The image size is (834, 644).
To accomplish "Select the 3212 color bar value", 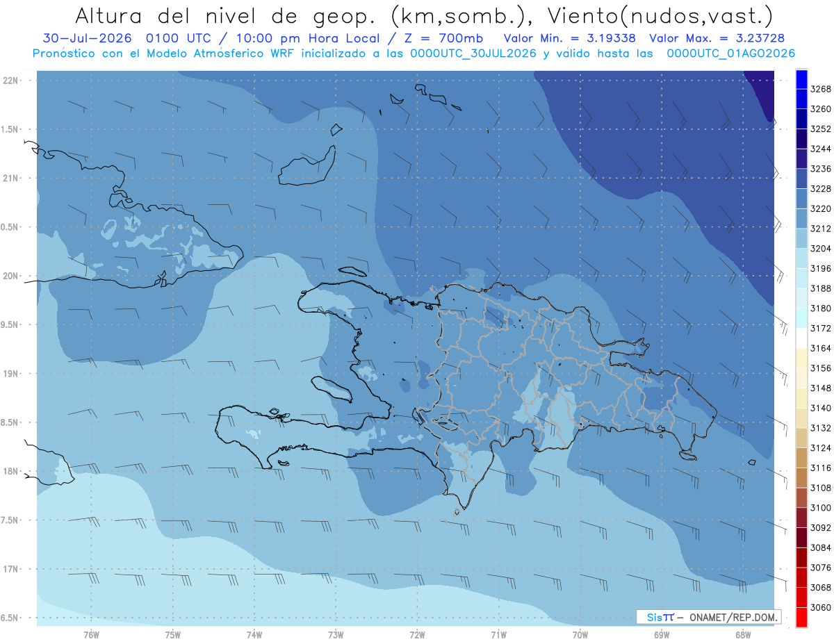I will point(821,229).
